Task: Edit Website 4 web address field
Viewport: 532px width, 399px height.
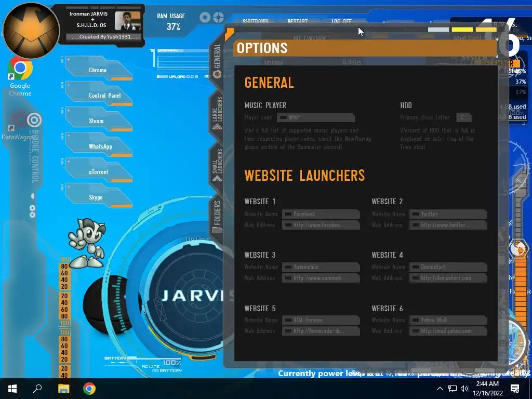Action: pos(448,278)
